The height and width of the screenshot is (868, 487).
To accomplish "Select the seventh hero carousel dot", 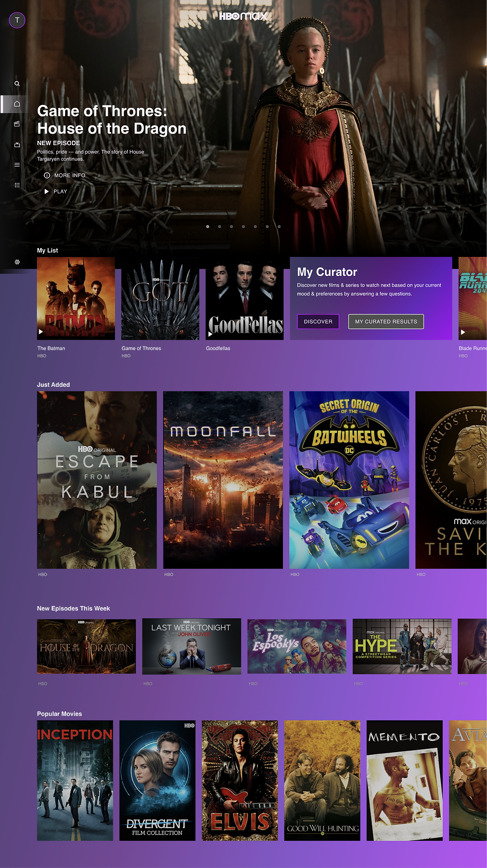I will coord(279,226).
